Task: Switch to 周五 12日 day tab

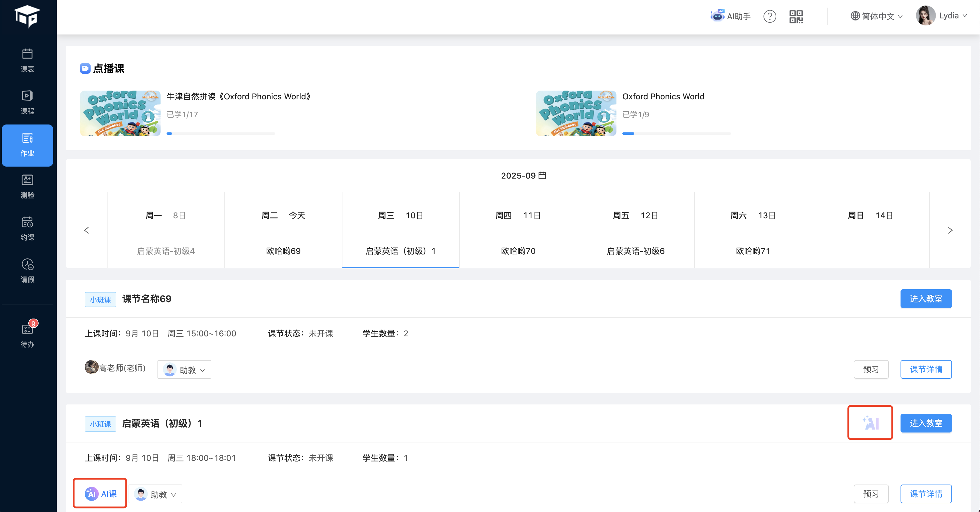Action: point(635,230)
